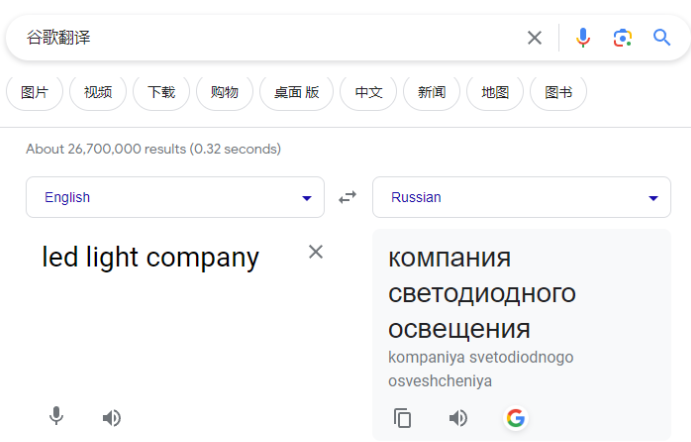Switch to the 图片 images tab
691x442 pixels.
pyautogui.click(x=34, y=93)
